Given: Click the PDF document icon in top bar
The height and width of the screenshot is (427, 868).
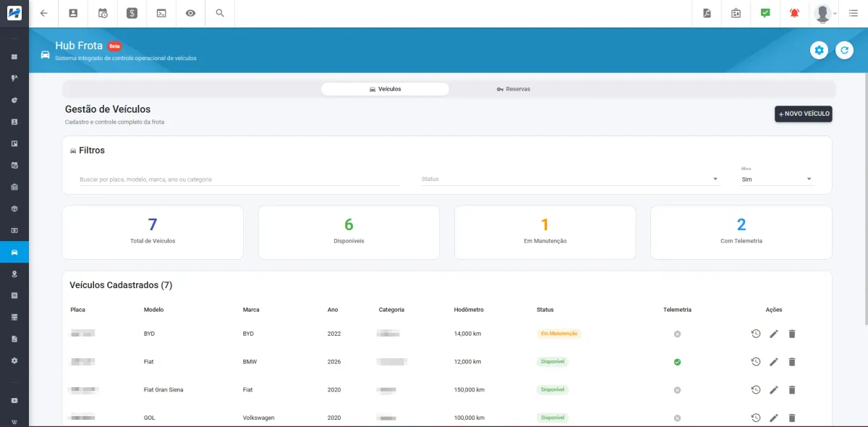Looking at the screenshot, I should tap(707, 13).
